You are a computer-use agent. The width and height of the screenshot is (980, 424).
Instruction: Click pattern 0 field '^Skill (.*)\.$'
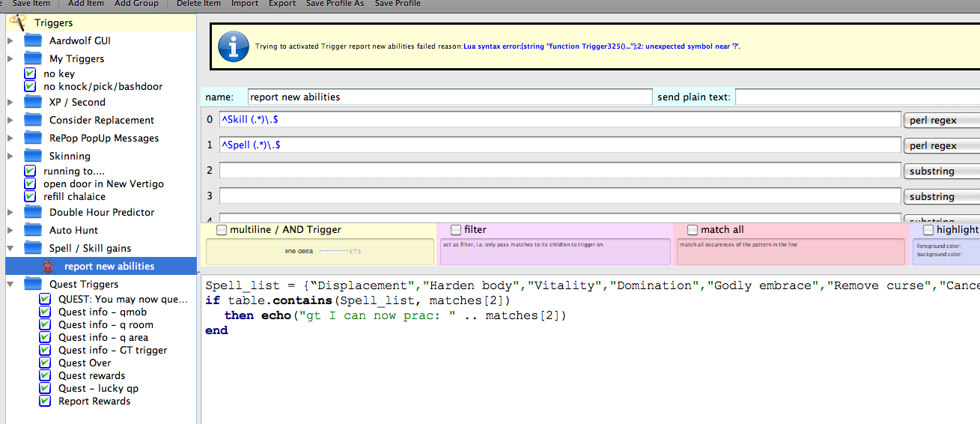[560, 120]
